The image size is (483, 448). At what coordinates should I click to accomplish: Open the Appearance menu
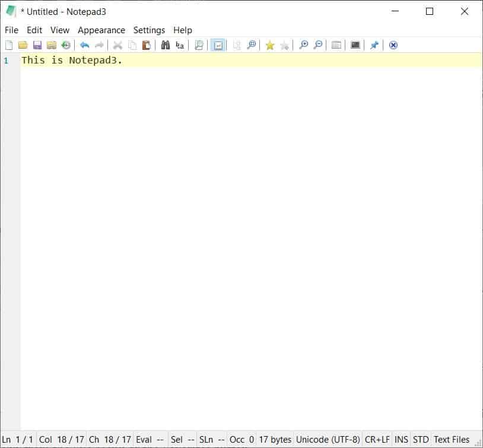[x=101, y=30]
